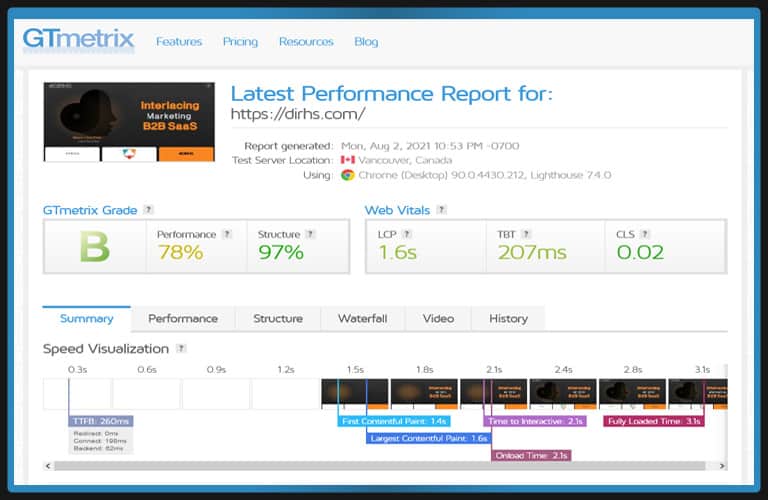
Task: Open the Web Vitals help icon
Action: point(441,210)
